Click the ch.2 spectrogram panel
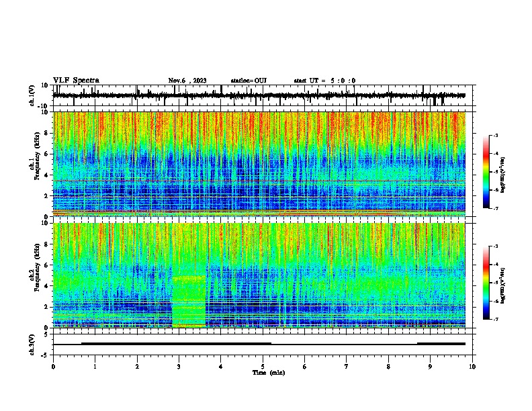The height and width of the screenshot is (411, 532). tap(259, 275)
